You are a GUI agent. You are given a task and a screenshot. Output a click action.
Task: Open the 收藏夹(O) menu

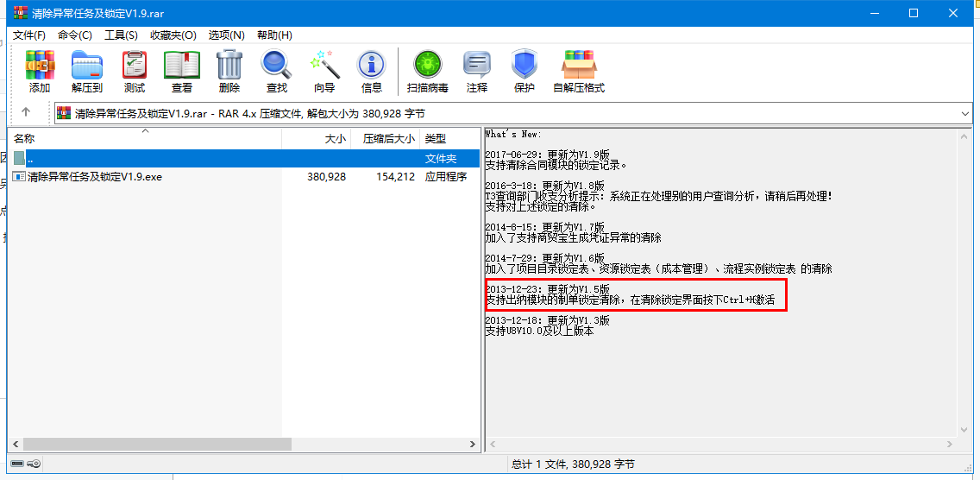(x=173, y=35)
